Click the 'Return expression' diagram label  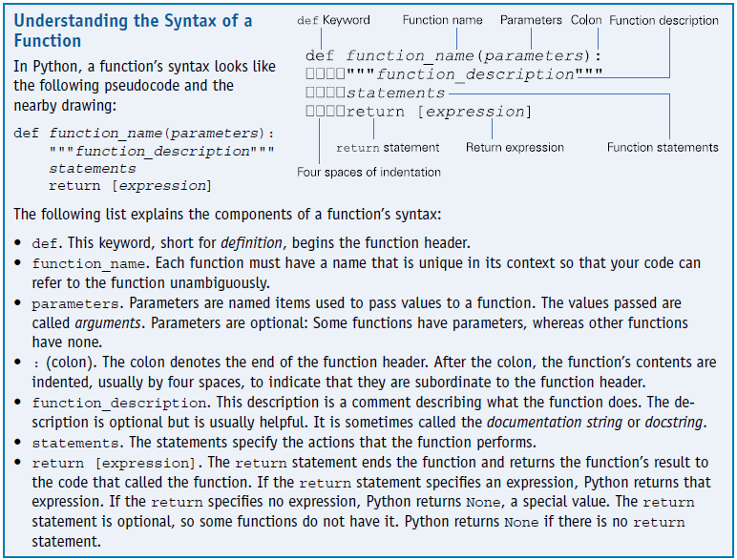515,148
